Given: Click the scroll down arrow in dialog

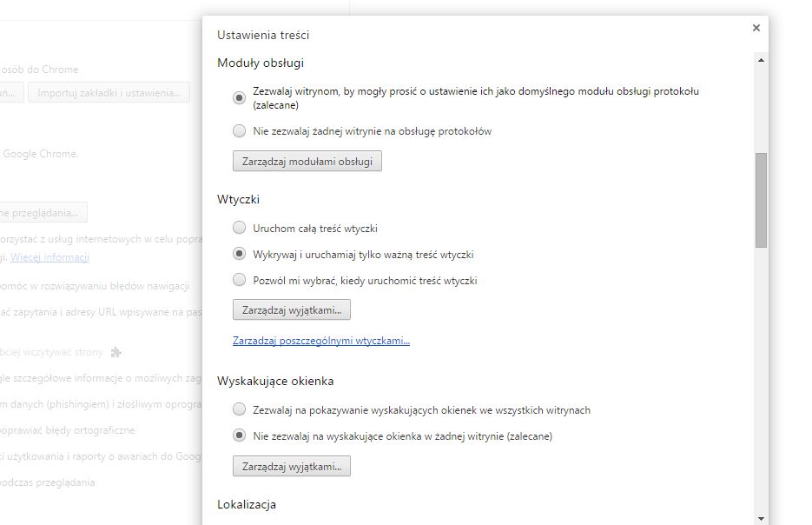Looking at the screenshot, I should point(761,518).
